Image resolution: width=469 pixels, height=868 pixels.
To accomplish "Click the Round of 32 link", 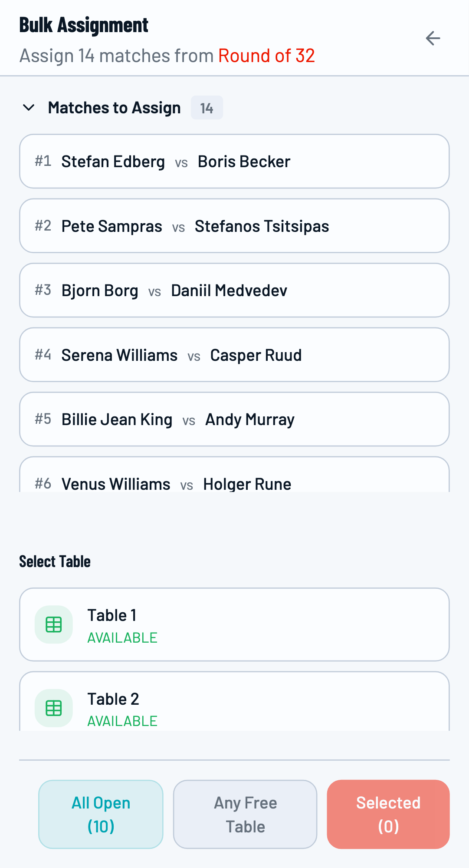I will pos(266,56).
